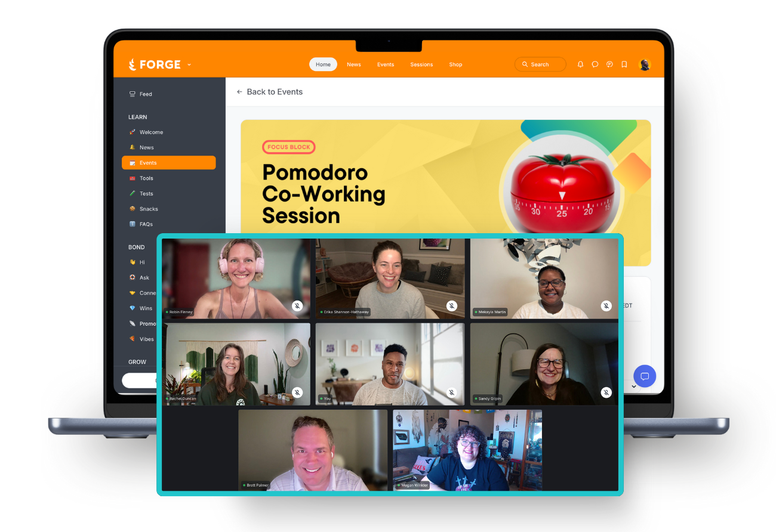This screenshot has width=776, height=532.
Task: Select Mekayla Martin's video tile
Action: point(544,277)
